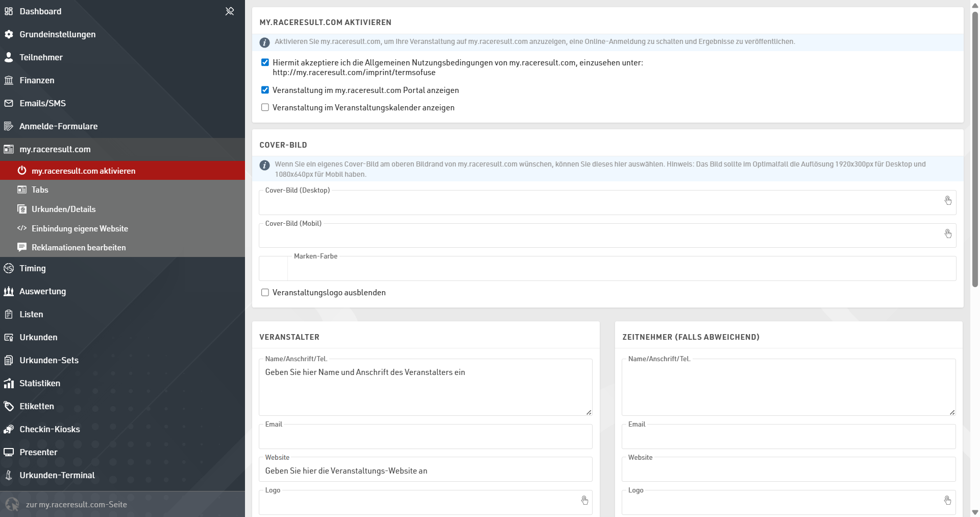Enable Veranstaltung im Veranstaltungskalender anzeigen
980x517 pixels.
tap(265, 107)
